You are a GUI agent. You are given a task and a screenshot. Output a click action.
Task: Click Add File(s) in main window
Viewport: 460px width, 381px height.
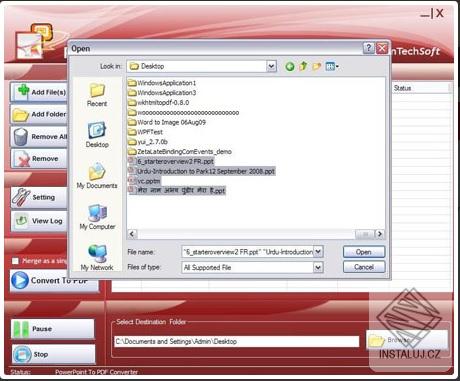(39, 92)
